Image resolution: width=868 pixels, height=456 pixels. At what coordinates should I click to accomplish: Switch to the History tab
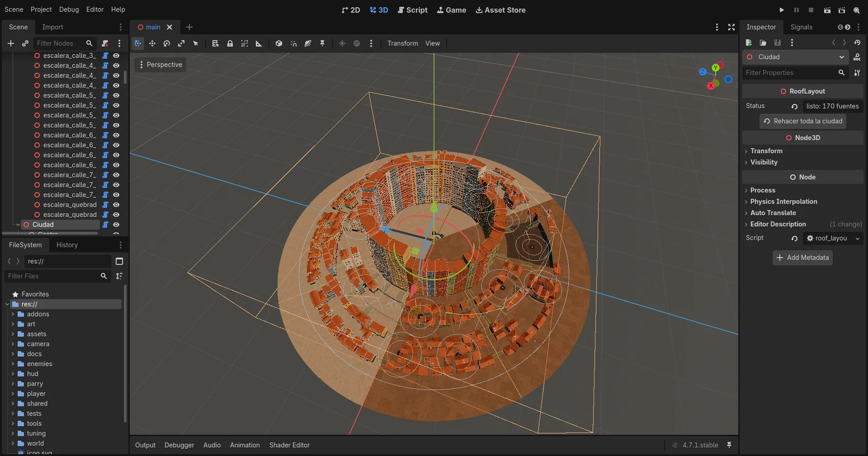coord(67,245)
